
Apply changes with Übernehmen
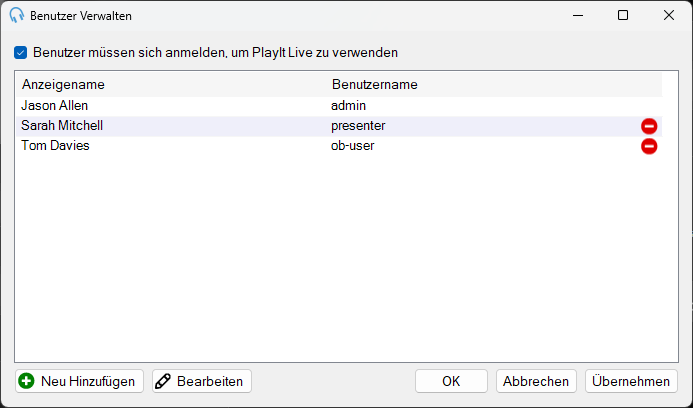(x=631, y=381)
